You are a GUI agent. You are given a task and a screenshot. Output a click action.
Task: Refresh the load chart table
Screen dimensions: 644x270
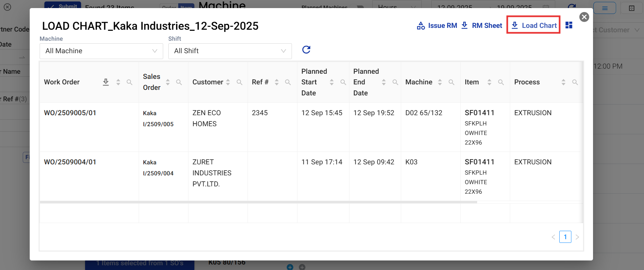coord(306,50)
